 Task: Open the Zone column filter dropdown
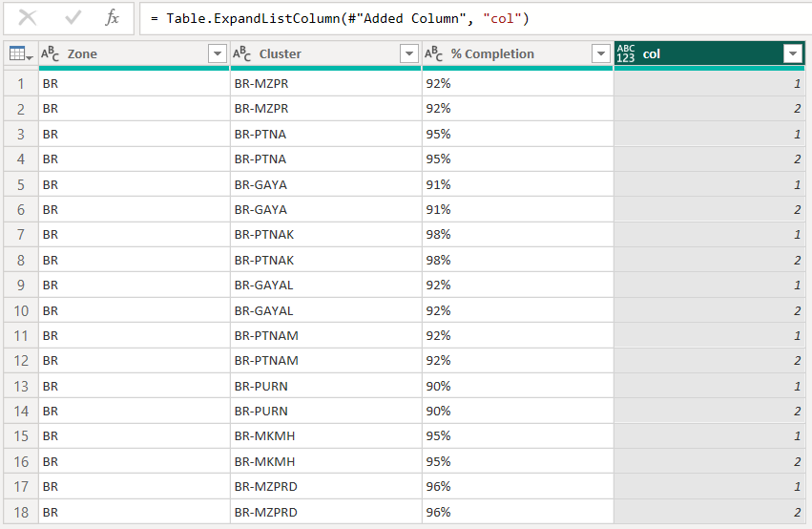(218, 53)
